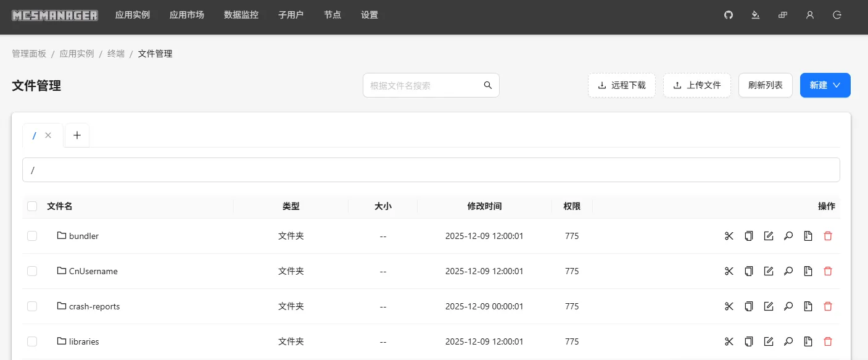The width and height of the screenshot is (868, 360).
Task: Click the 刷新列表 button
Action: pyautogui.click(x=765, y=85)
